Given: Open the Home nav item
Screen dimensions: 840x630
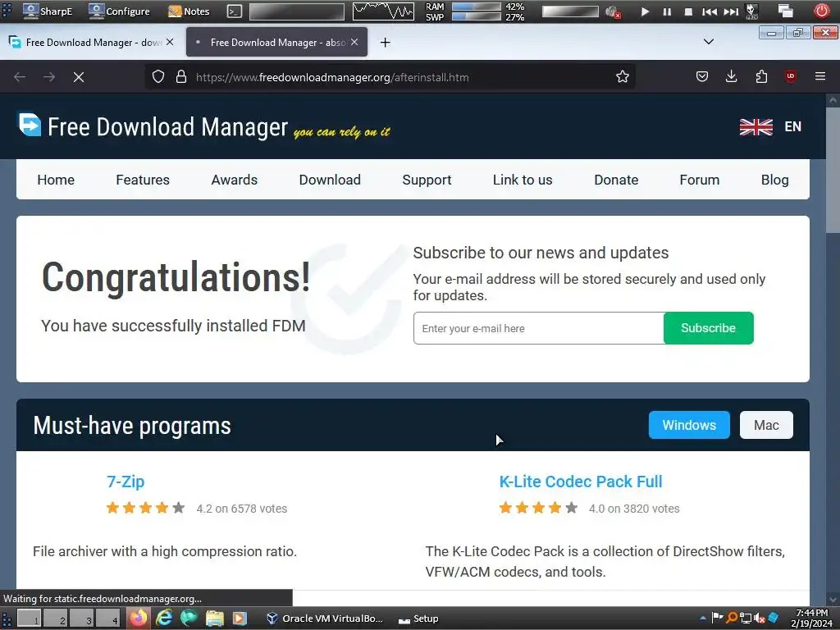Looking at the screenshot, I should click(56, 180).
